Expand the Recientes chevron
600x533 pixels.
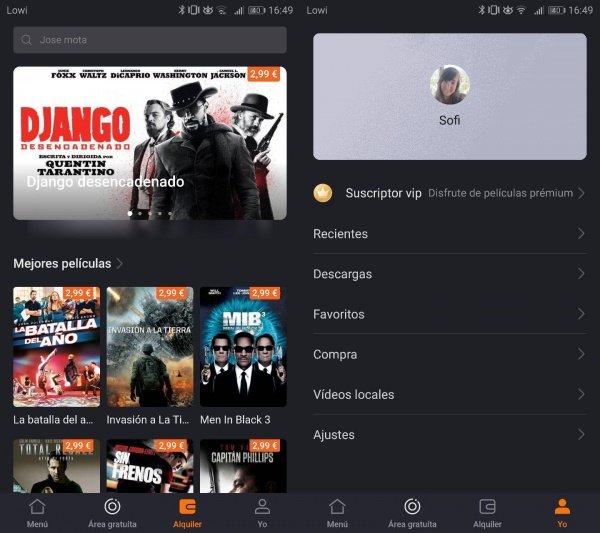click(x=581, y=233)
